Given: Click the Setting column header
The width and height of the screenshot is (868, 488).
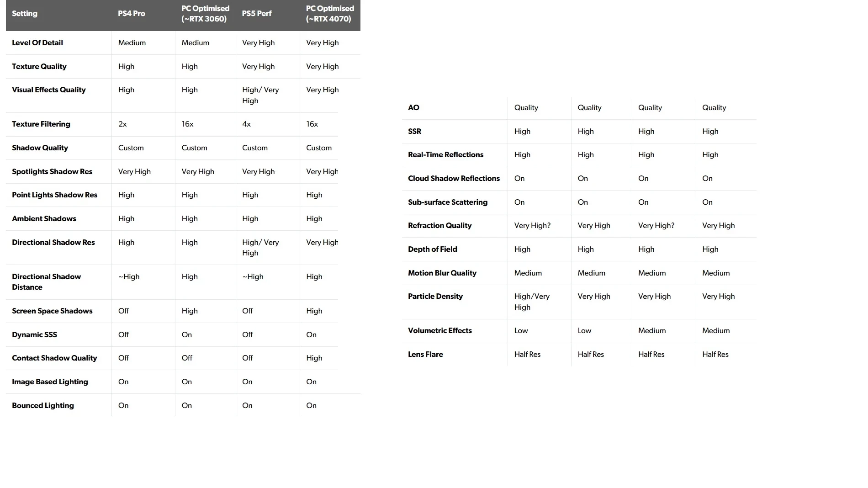Looking at the screenshot, I should pos(25,14).
